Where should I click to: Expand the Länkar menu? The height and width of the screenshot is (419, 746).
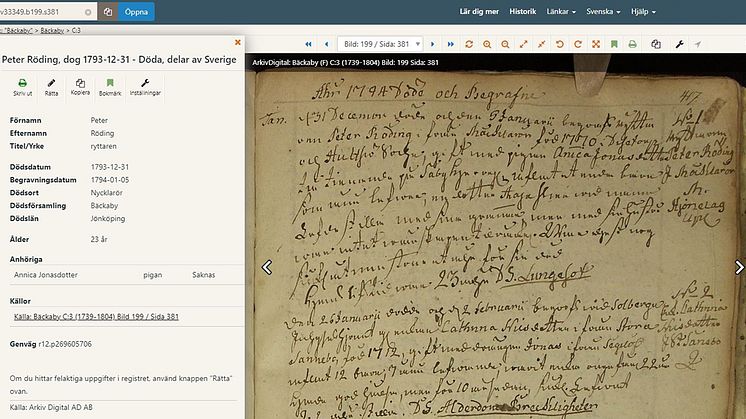pyautogui.click(x=561, y=11)
